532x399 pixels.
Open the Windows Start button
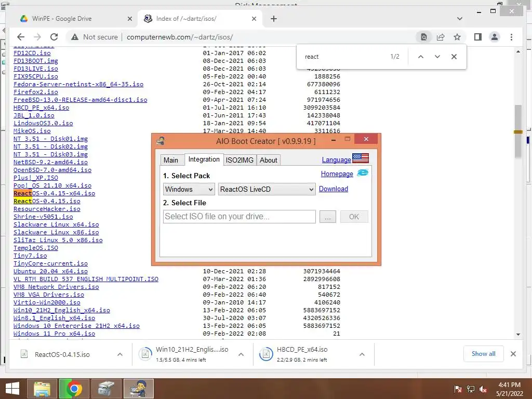[x=12, y=389]
